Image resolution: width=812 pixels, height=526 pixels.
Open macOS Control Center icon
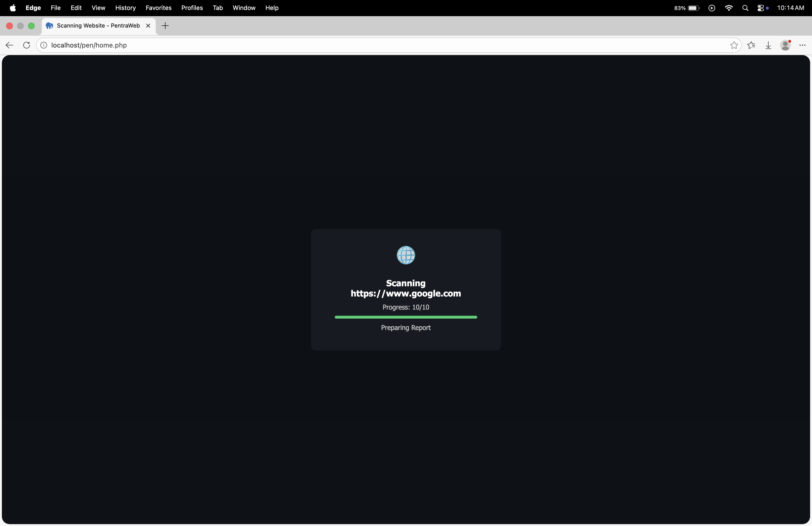pyautogui.click(x=760, y=8)
